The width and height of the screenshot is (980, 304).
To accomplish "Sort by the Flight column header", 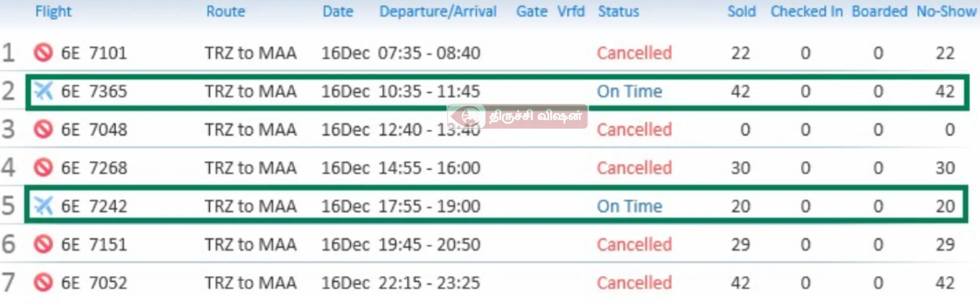I will pos(53,11).
